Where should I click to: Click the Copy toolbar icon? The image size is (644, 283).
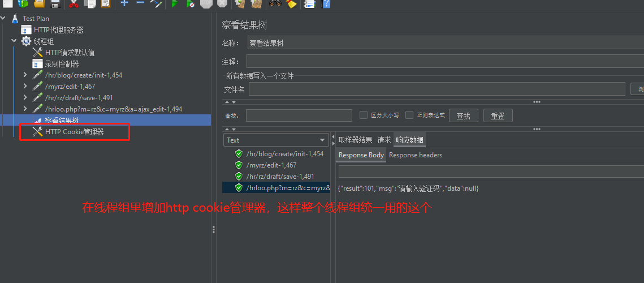(x=89, y=3)
